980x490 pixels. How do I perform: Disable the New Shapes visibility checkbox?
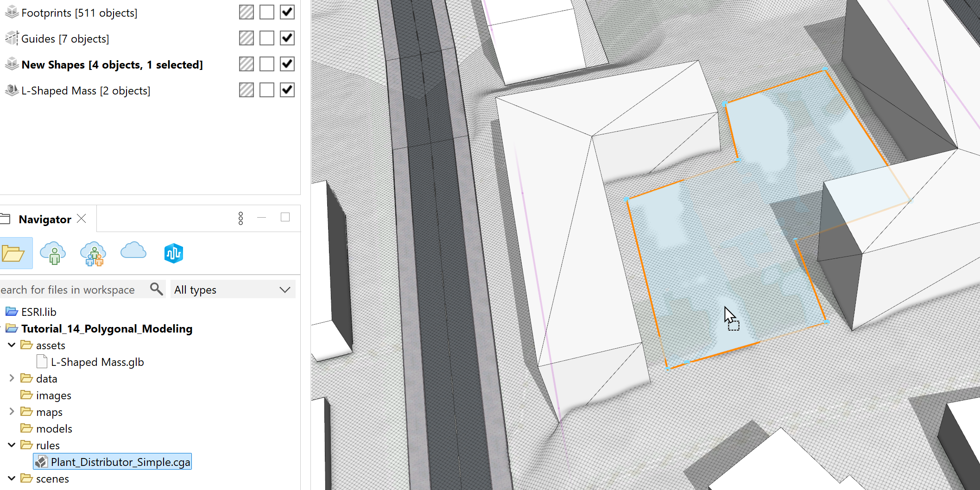coord(287,63)
